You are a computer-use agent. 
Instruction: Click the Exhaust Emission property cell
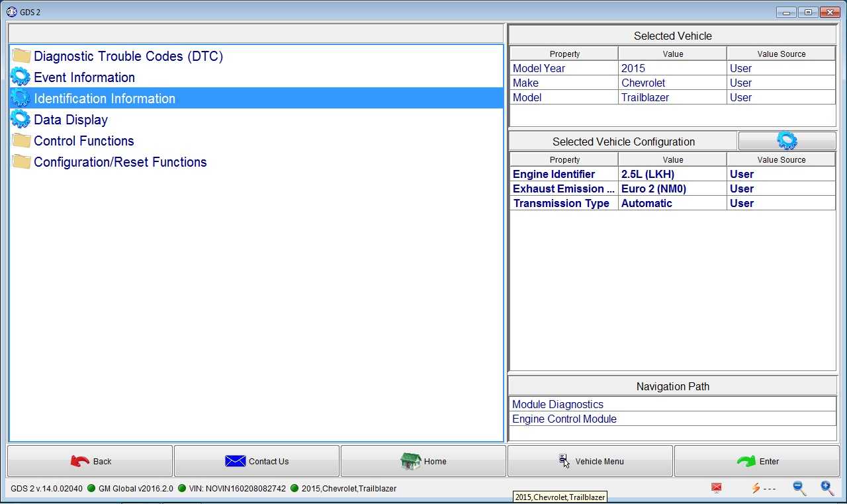pos(564,189)
